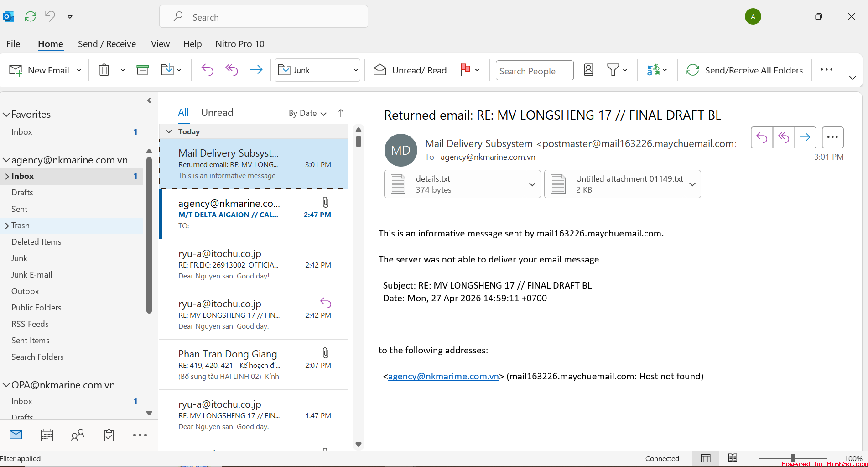Image resolution: width=868 pixels, height=467 pixels.
Task: Click the Filter Email funnel icon
Action: pos(613,70)
